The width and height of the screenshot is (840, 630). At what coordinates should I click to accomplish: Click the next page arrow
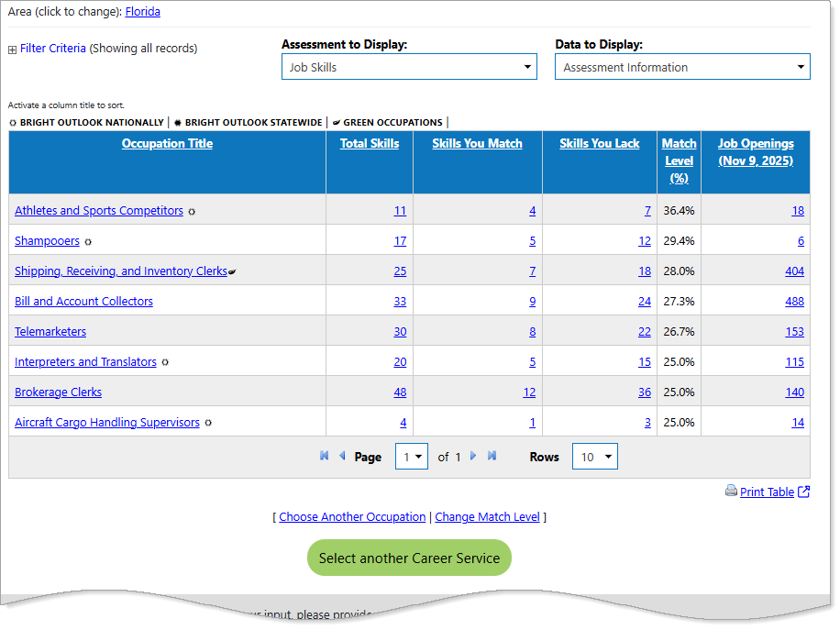[x=473, y=456]
